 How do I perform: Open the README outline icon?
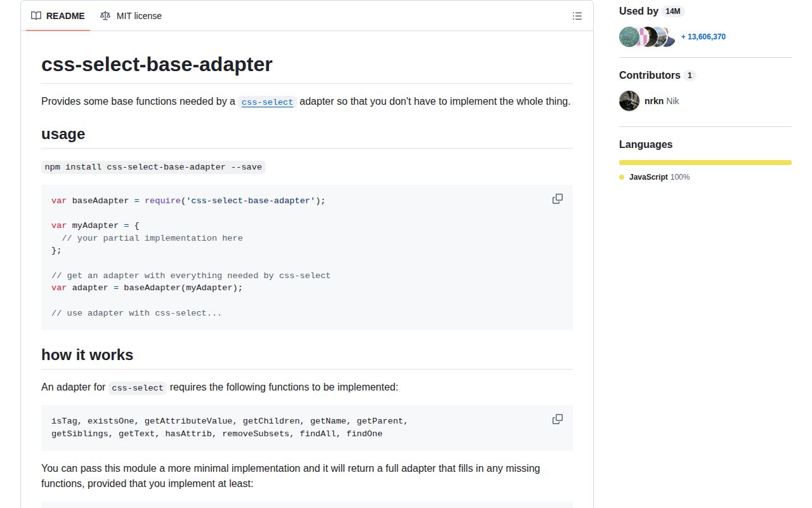pos(577,16)
